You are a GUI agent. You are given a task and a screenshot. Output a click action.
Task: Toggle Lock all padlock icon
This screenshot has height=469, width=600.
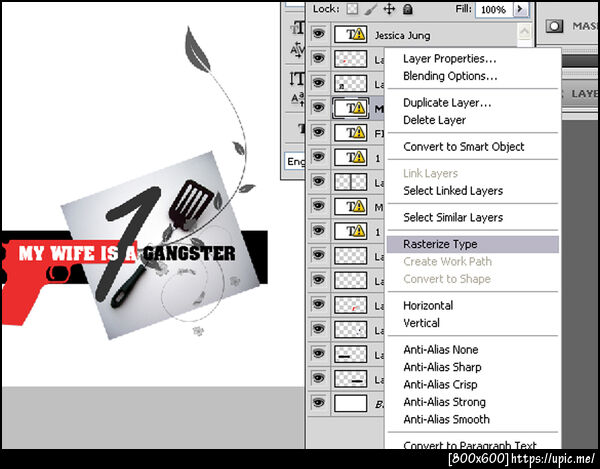408,9
